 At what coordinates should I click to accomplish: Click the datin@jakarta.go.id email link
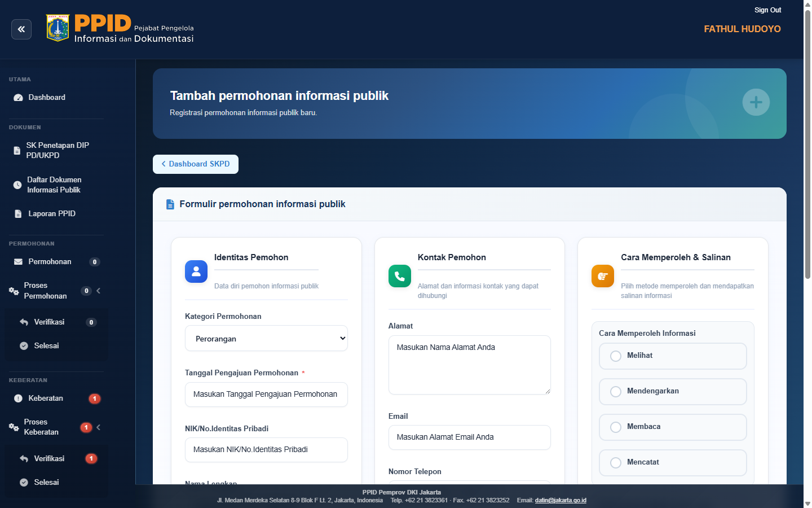tap(561, 500)
